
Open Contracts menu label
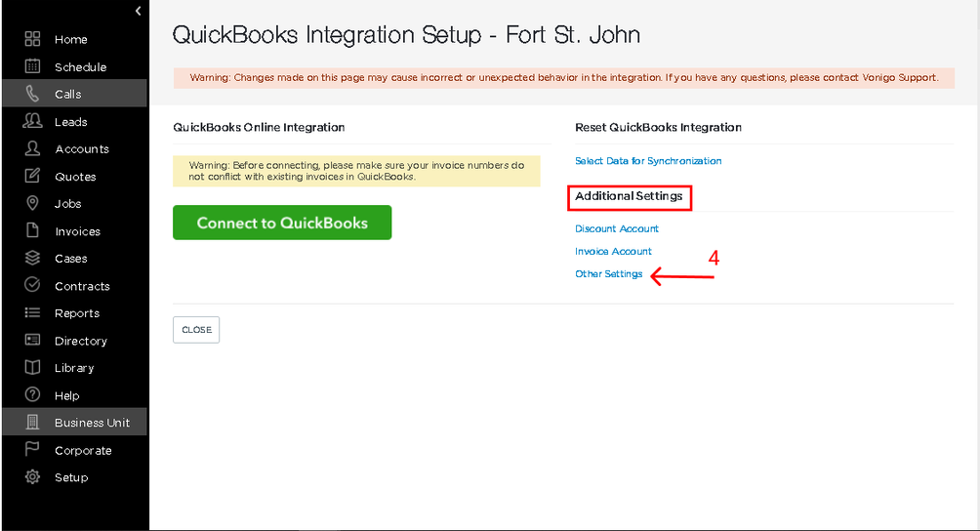[83, 286]
